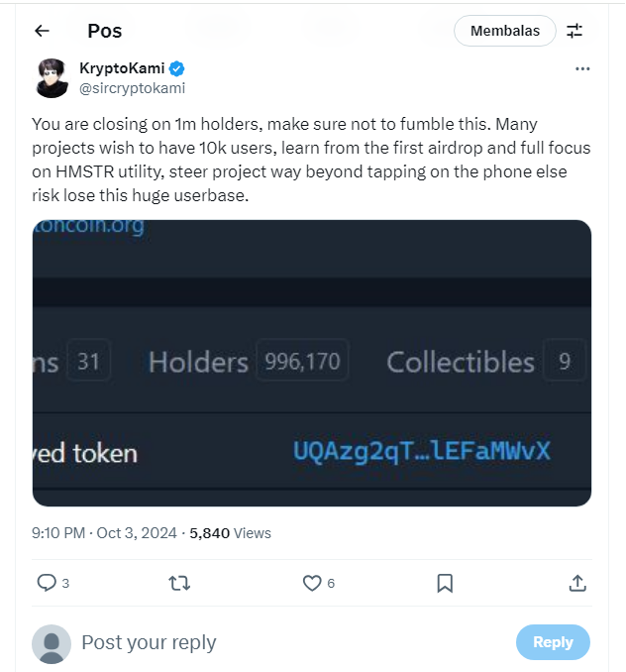Open the @sircryptokami handle link
This screenshot has height=672, width=626.
point(132,87)
